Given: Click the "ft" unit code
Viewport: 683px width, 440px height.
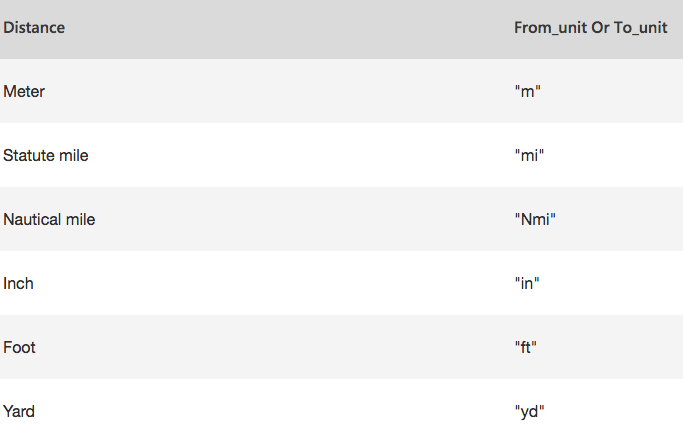Looking at the screenshot, I should [x=526, y=348].
